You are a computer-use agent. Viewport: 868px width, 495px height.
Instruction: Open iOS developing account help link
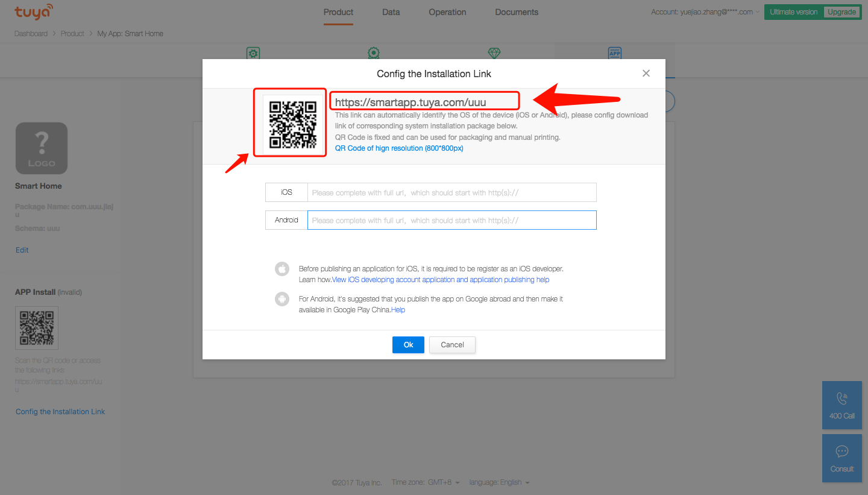441,280
